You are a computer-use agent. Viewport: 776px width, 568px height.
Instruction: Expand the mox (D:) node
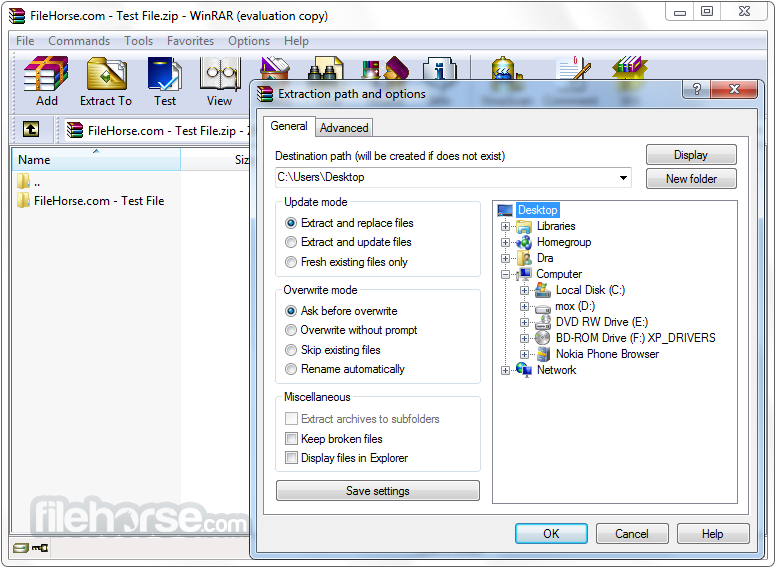coord(524,307)
